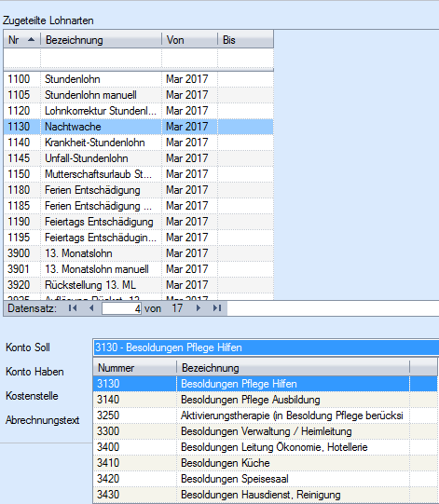Screen dimensions: 439x504
Task: Click the Datensatz record number field
Action: point(121,309)
